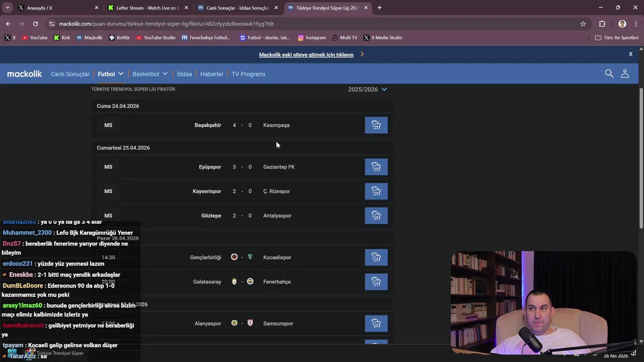Image resolution: width=644 pixels, height=362 pixels.
Task: Bookmark this page with star icon
Action: click(583, 24)
